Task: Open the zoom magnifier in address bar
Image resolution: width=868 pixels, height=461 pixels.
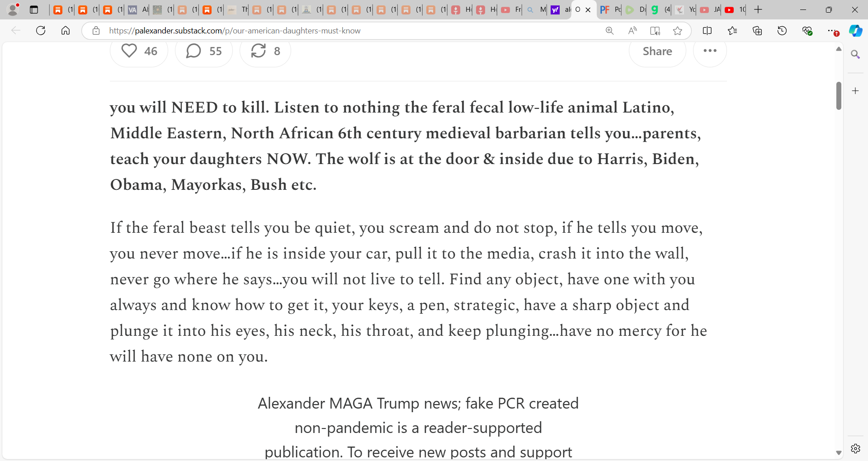Action: (609, 31)
